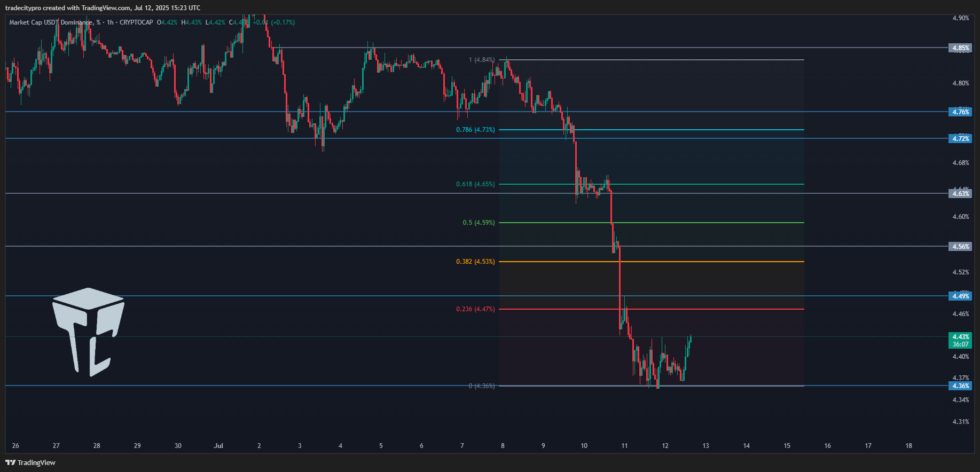980x472 pixels.
Task: Click the Fibonacci 0.618 (4.65%) level label
Action: tap(475, 184)
